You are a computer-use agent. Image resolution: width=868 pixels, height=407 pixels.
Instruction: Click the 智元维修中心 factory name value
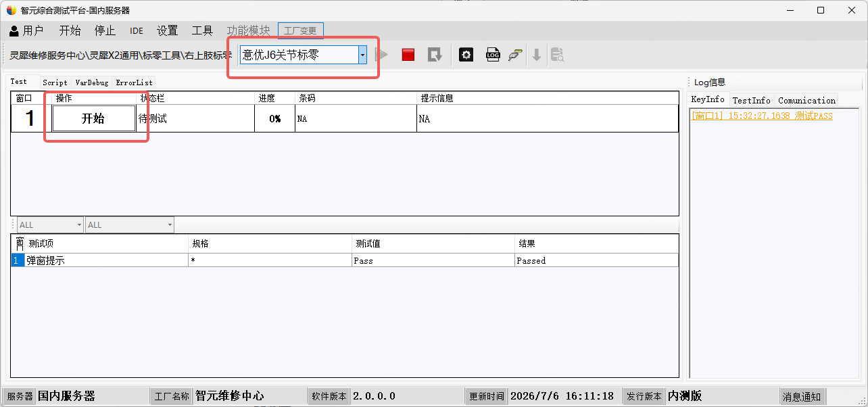pyautogui.click(x=230, y=396)
